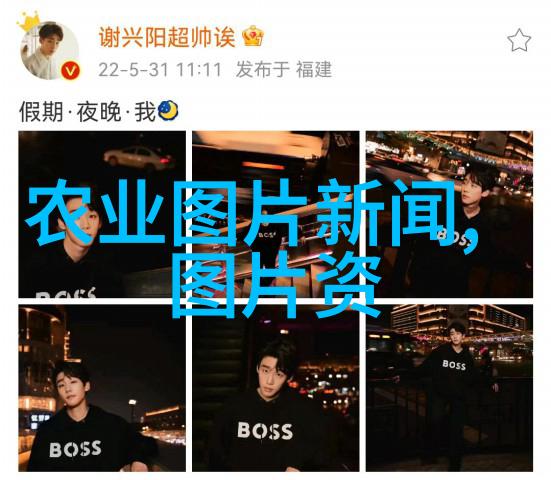Open the user's round profile avatar
The width and height of the screenshot is (551, 480).
point(50,50)
